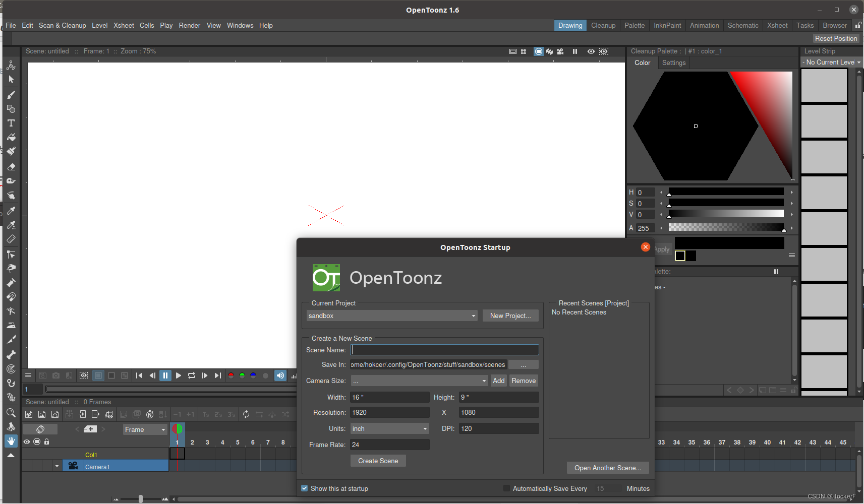The height and width of the screenshot is (504, 864).
Task: Select the Ruler tool
Action: (x=11, y=239)
